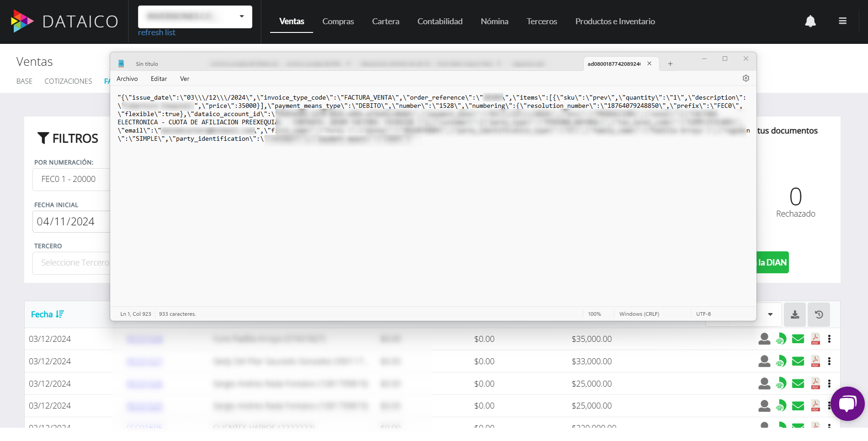Click the Fecha Inicial date field
Image resolution: width=868 pixels, height=441 pixels.
tap(71, 222)
